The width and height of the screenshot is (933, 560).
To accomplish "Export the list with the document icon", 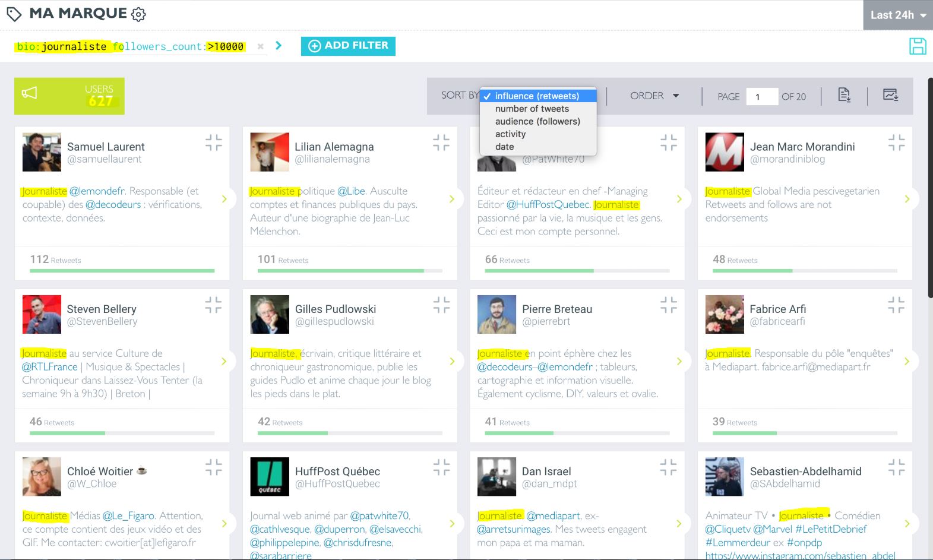I will pyautogui.click(x=844, y=95).
